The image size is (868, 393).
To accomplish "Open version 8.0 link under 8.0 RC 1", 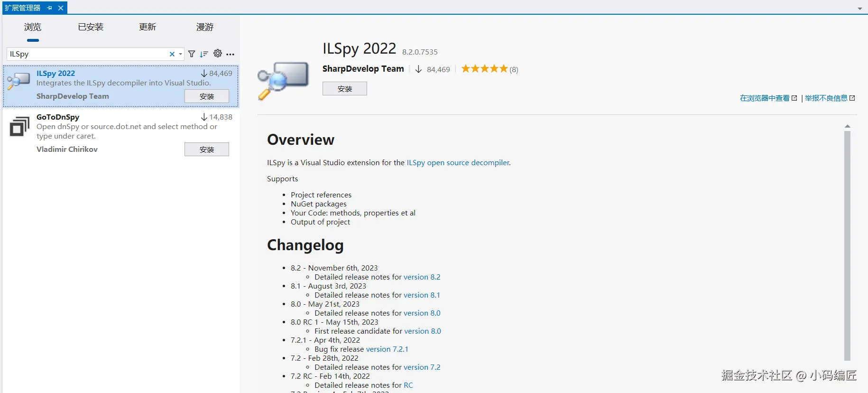I will [x=423, y=331].
